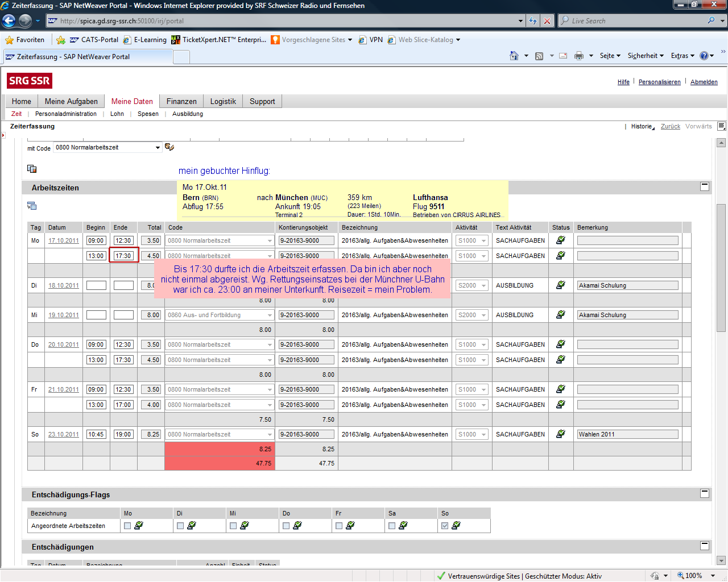728x582 pixels.
Task: Untick the So Angeordnete Arbeitszeiten checkbox
Action: coord(445,526)
